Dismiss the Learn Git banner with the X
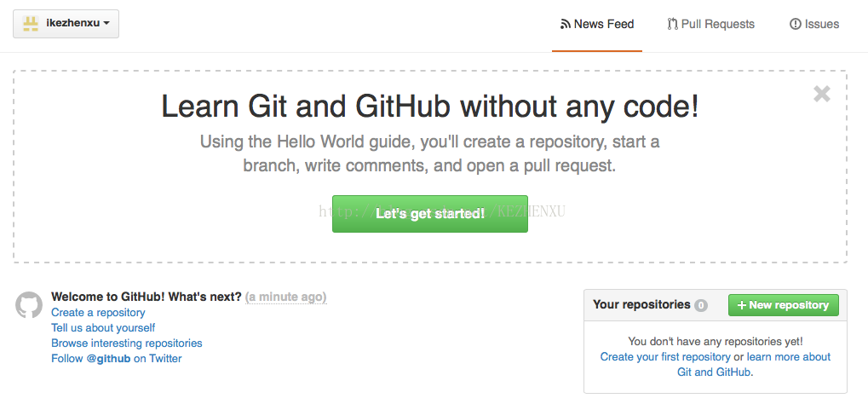This screenshot has width=868, height=404. (822, 95)
